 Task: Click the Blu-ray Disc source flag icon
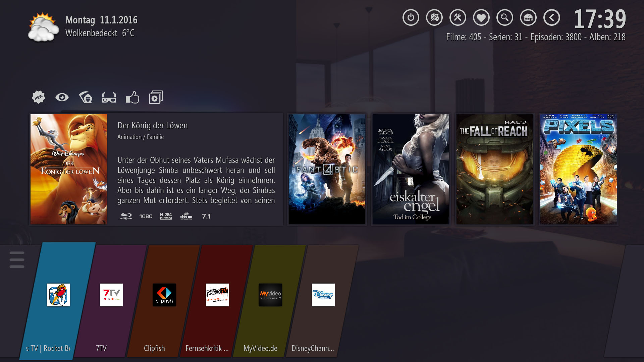[x=126, y=216]
